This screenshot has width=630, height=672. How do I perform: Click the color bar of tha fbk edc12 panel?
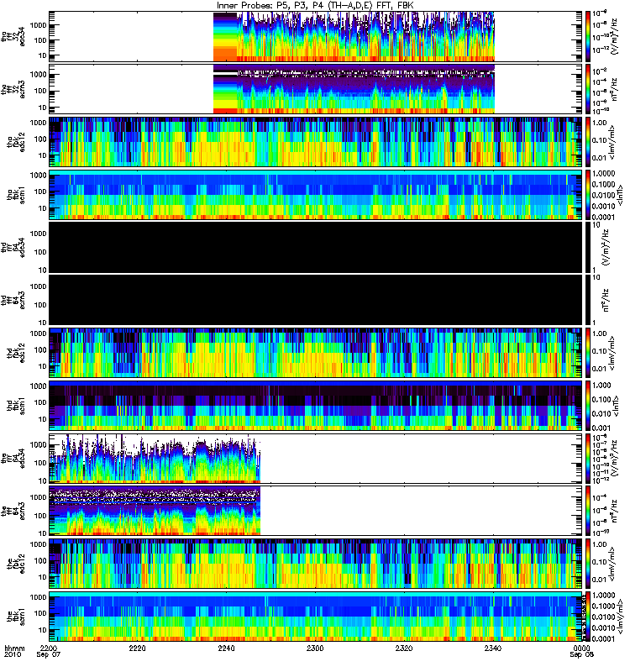pos(589,142)
